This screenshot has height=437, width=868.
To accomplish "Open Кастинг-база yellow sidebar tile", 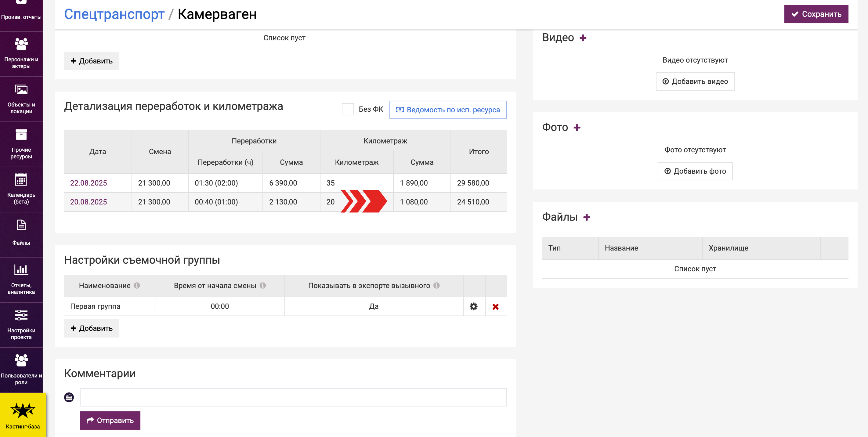I will click(x=23, y=415).
